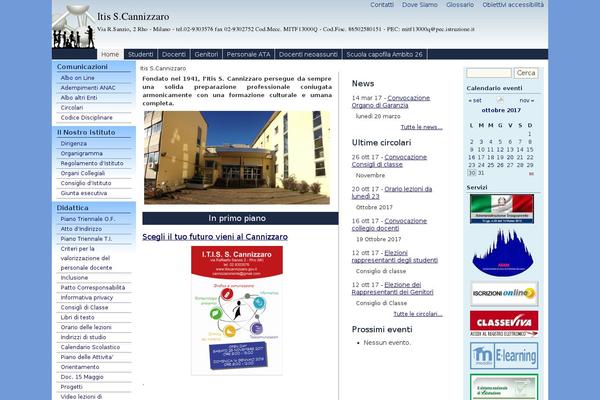
Task: Click Tutte le circolari link
Action: (x=418, y=314)
